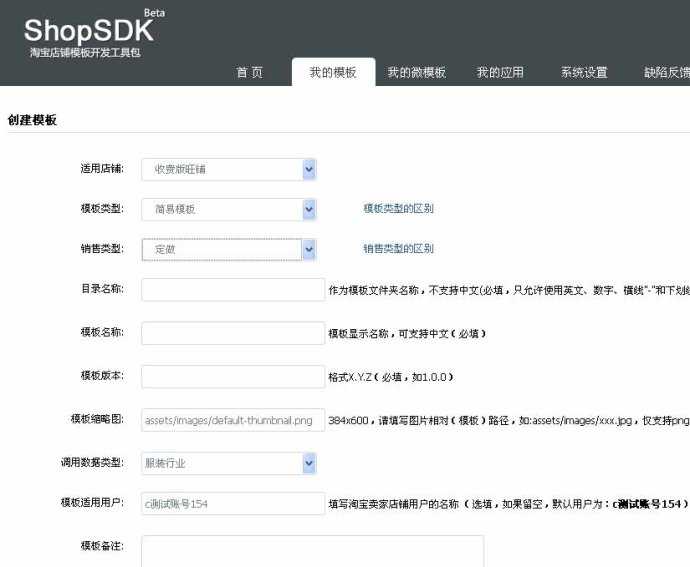Open 缺陷反馈 navigation item
Screen dimensions: 690x567
click(666, 73)
